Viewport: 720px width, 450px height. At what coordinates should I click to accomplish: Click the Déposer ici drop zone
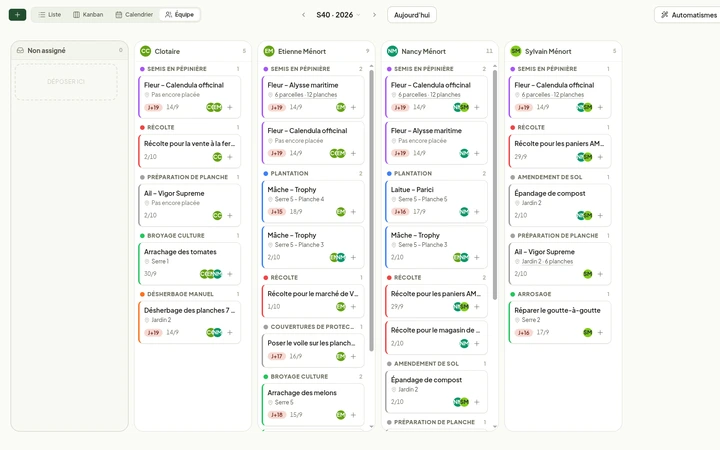pos(66,82)
